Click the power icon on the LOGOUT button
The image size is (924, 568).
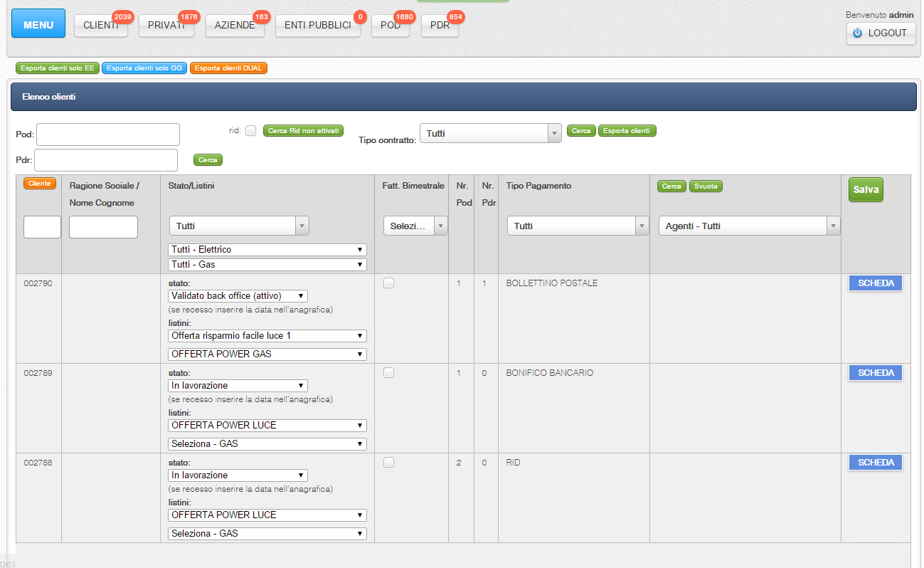[857, 33]
